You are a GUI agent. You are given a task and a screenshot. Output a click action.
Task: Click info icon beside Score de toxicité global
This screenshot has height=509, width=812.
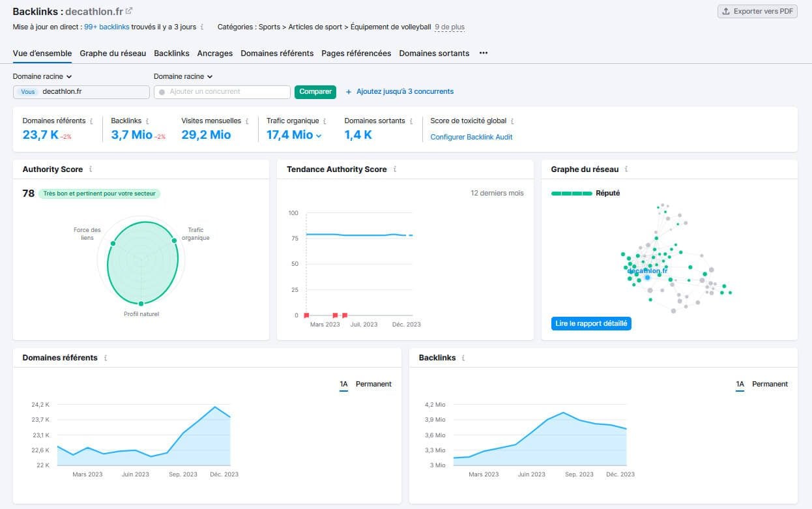(x=513, y=121)
